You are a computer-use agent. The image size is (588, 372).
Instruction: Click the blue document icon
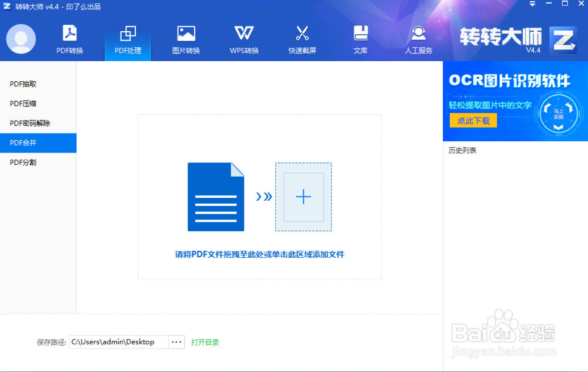click(x=216, y=197)
